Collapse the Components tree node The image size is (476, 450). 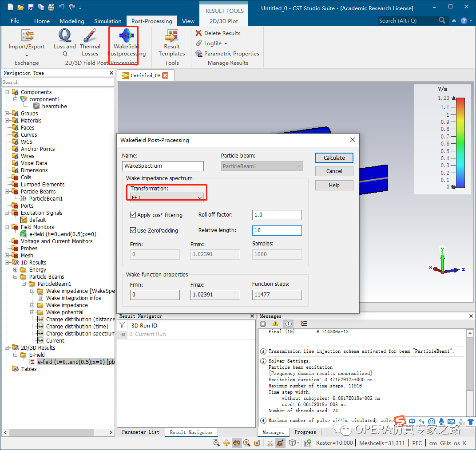[7, 92]
